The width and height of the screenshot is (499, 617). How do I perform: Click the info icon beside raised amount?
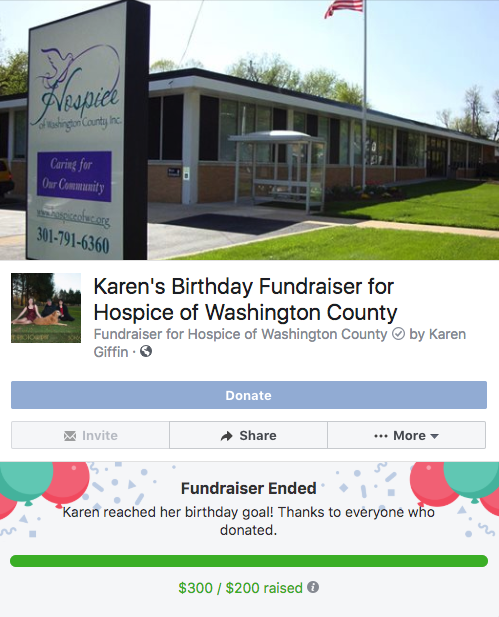coord(313,587)
